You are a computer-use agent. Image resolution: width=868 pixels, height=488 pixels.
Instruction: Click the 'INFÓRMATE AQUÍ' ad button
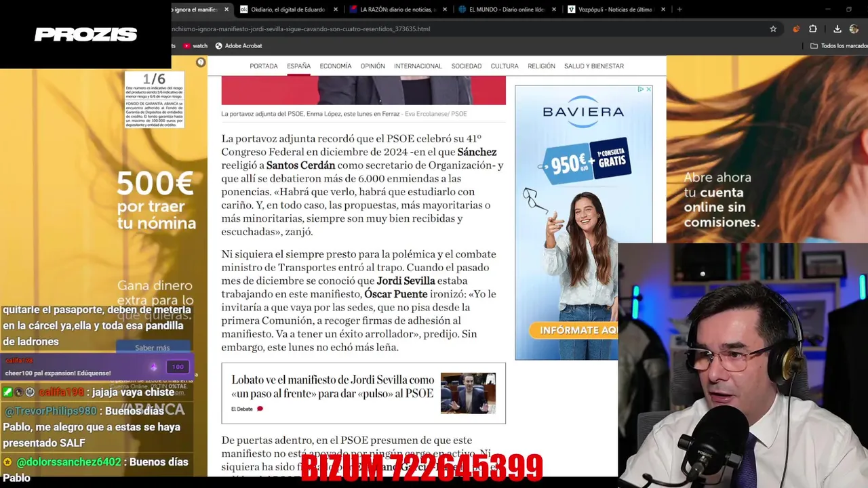point(574,330)
